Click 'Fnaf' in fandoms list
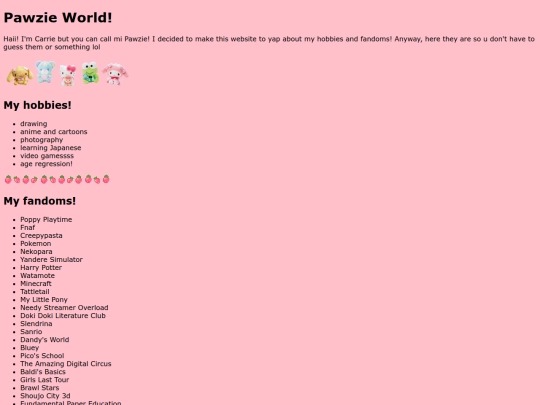This screenshot has width=540, height=405. click(x=28, y=227)
